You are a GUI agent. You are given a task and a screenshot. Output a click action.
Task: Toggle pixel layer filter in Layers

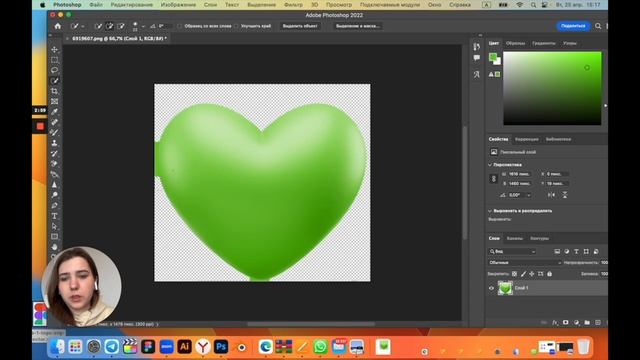click(x=557, y=251)
